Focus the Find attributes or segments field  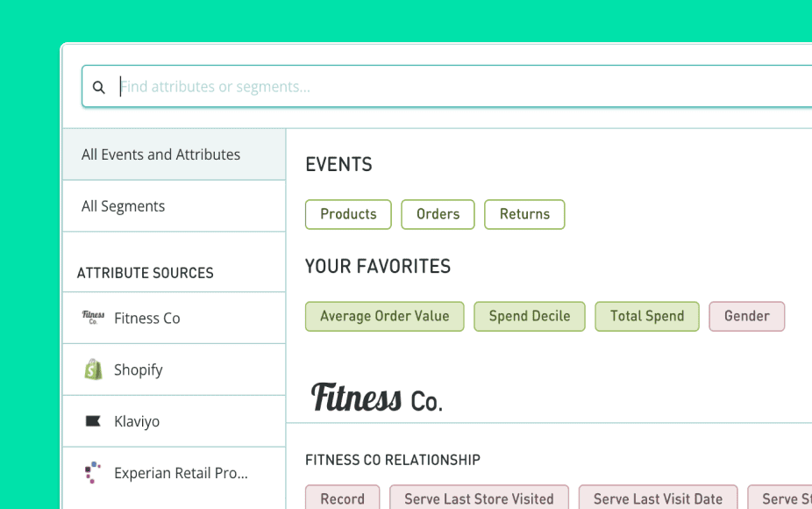click(x=447, y=87)
